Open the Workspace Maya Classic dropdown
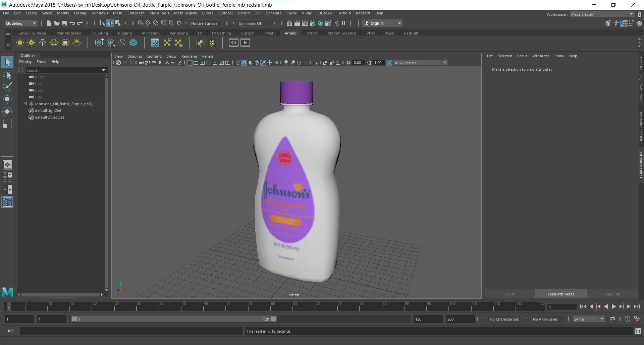The height and width of the screenshot is (345, 644). coord(602,14)
